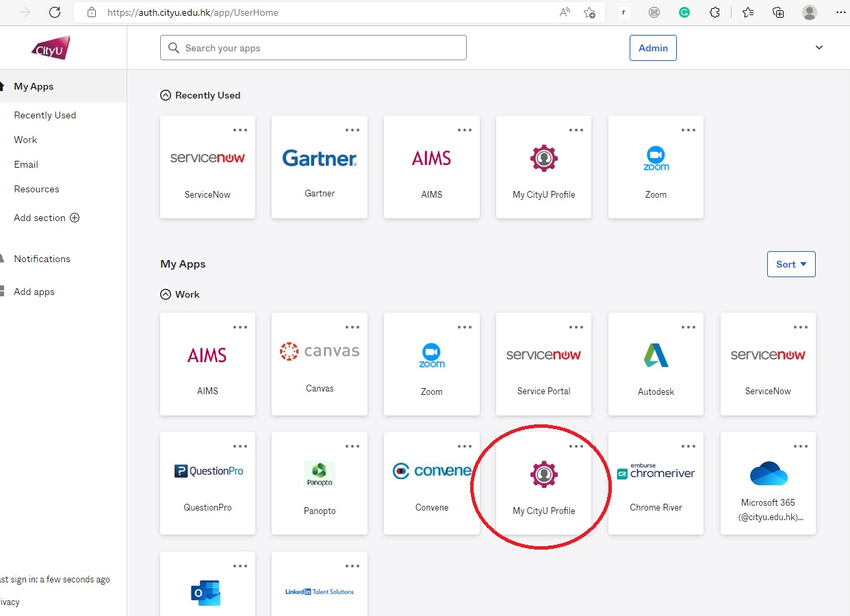
Task: Open the browser Favorites list
Action: click(x=747, y=12)
